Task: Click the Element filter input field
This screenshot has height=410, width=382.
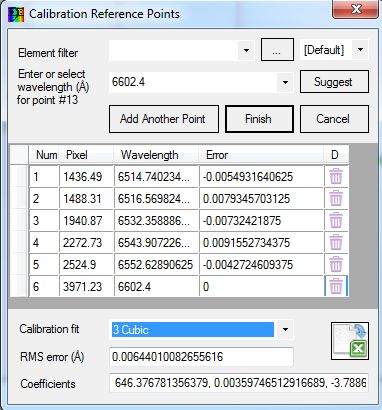Action: click(174, 50)
